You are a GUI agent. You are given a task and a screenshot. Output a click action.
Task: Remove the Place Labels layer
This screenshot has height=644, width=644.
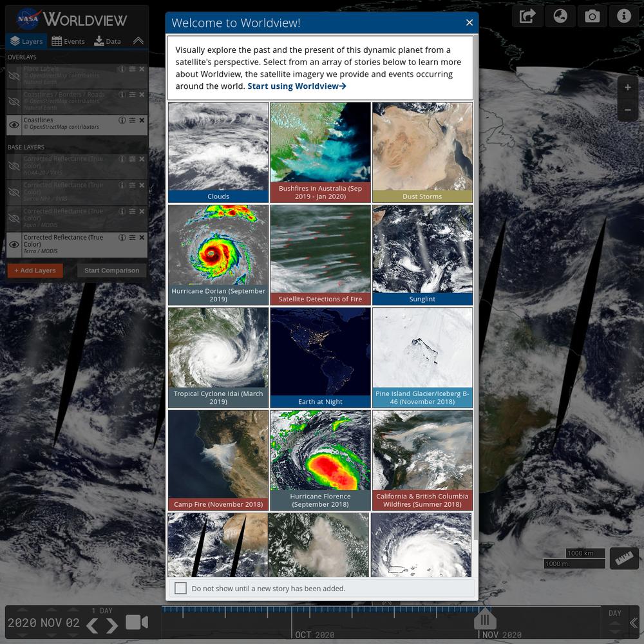pyautogui.click(x=142, y=69)
